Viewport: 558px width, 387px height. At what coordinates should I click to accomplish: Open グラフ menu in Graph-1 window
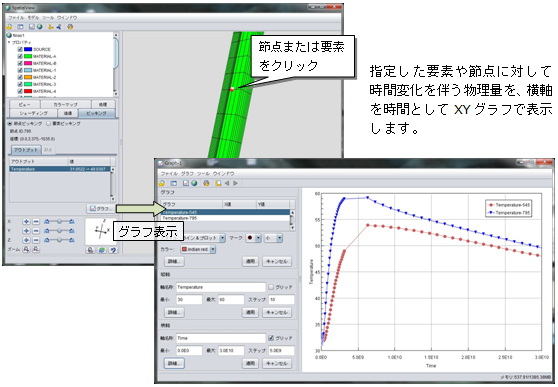[187, 174]
